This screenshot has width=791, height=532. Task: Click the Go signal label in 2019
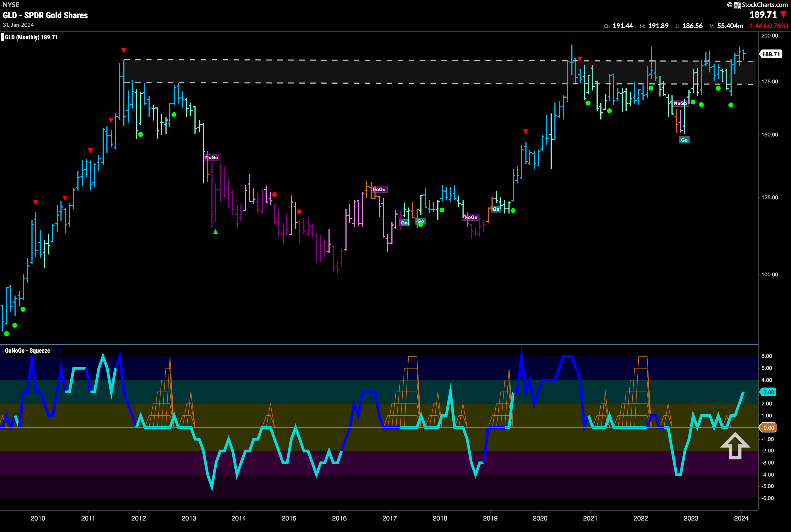tap(496, 209)
